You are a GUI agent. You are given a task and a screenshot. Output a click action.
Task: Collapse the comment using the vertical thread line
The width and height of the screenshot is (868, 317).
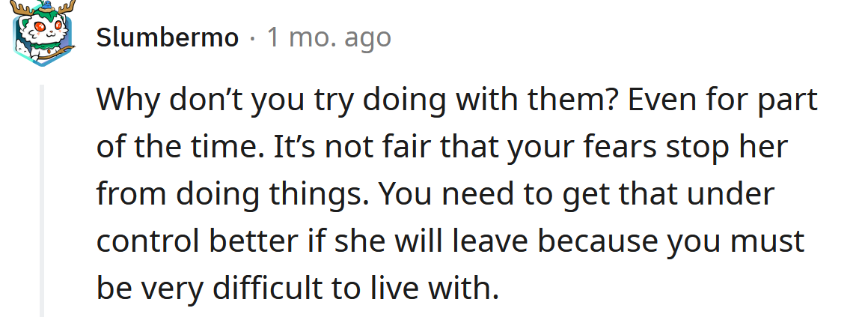[x=41, y=201]
